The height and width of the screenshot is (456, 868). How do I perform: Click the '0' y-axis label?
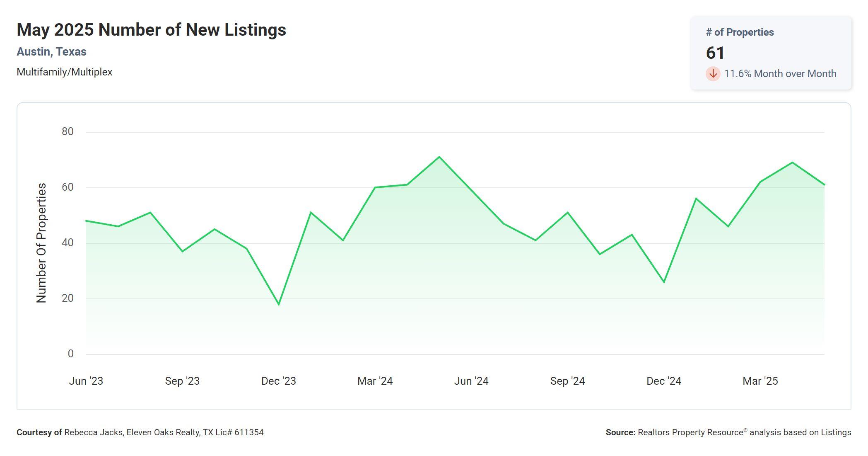[x=70, y=354]
